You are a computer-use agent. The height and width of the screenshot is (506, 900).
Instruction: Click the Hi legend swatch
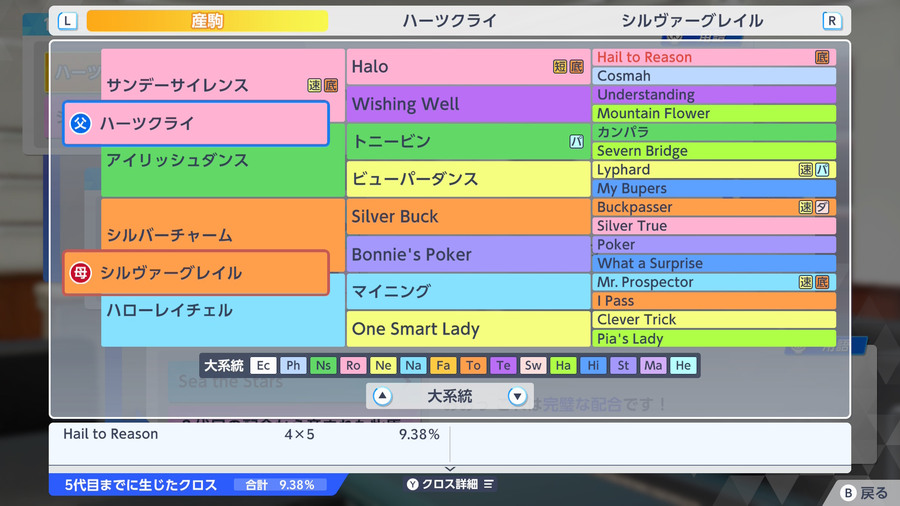tap(593, 365)
